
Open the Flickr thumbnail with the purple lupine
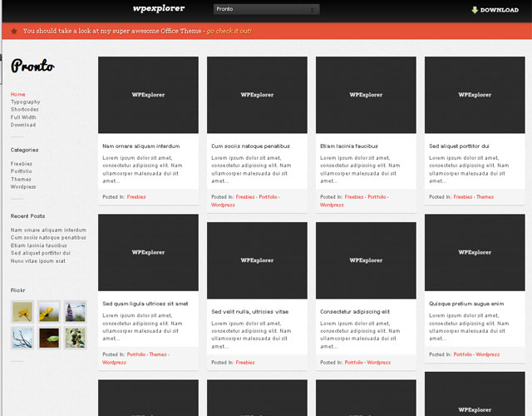(x=76, y=311)
